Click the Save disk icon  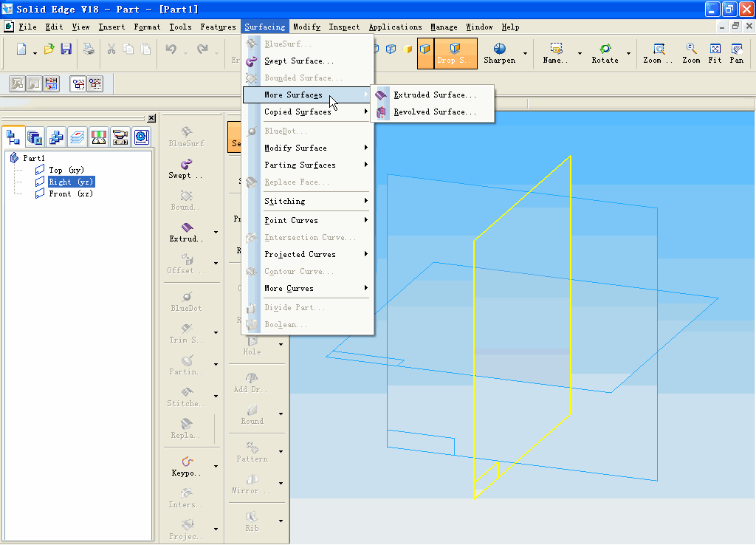click(66, 49)
